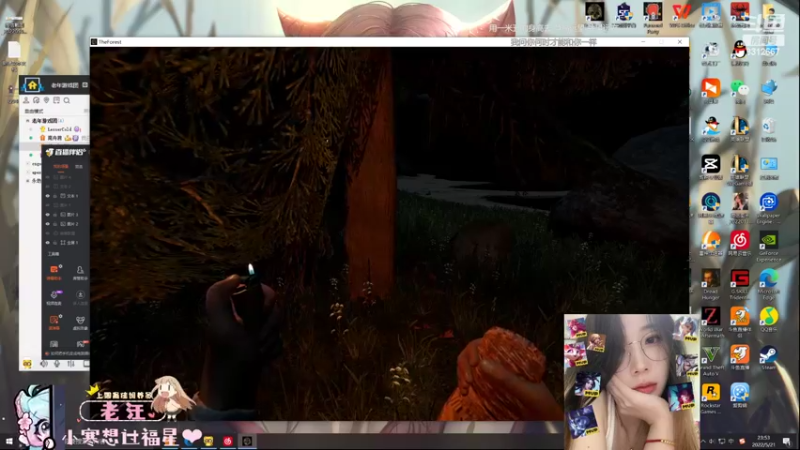This screenshot has height=450, width=800.
Task: Toggle eye icon for first visible source row
Action: tap(48, 196)
